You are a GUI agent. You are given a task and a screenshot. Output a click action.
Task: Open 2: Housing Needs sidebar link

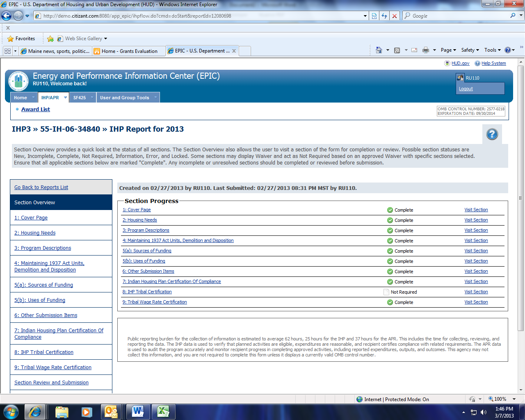[x=35, y=233]
